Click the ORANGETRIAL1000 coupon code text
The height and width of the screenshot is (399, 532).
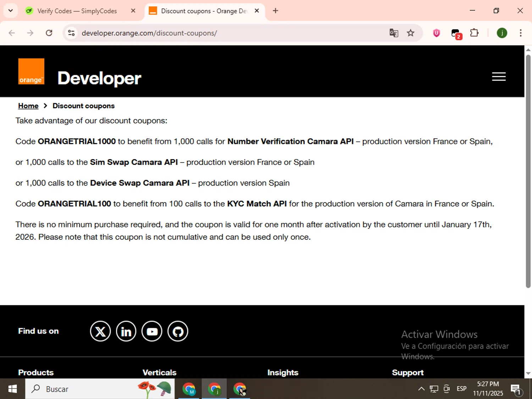pyautogui.click(x=77, y=141)
